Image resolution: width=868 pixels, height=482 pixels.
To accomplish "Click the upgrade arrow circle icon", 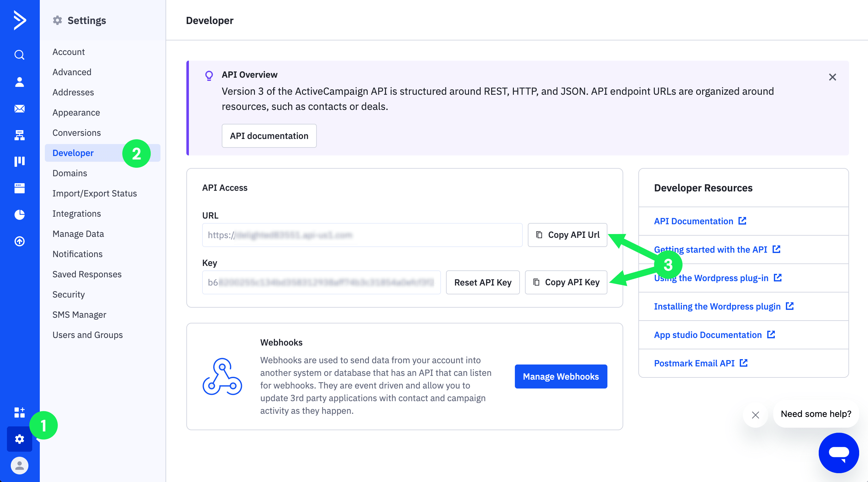I will (20, 241).
